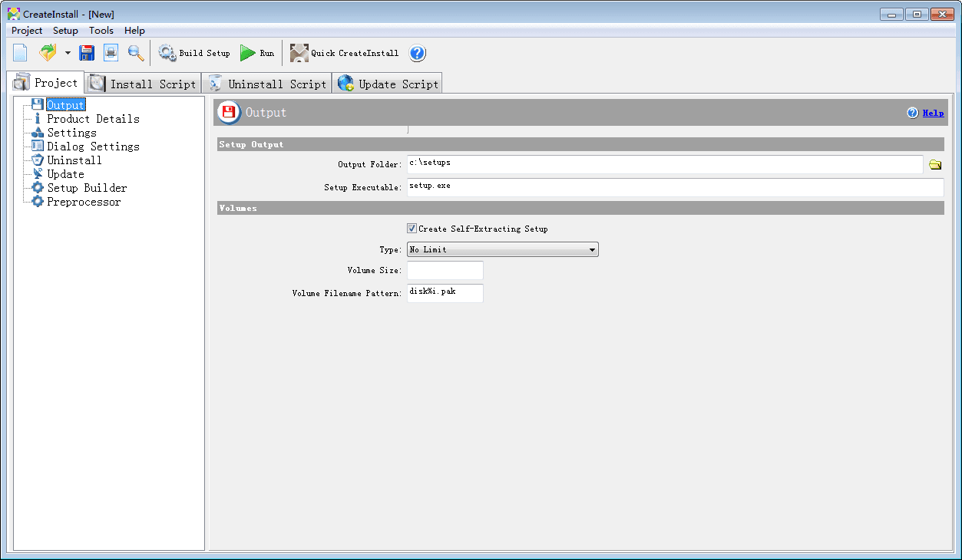Select Preprocessor in the project tree

(84, 202)
